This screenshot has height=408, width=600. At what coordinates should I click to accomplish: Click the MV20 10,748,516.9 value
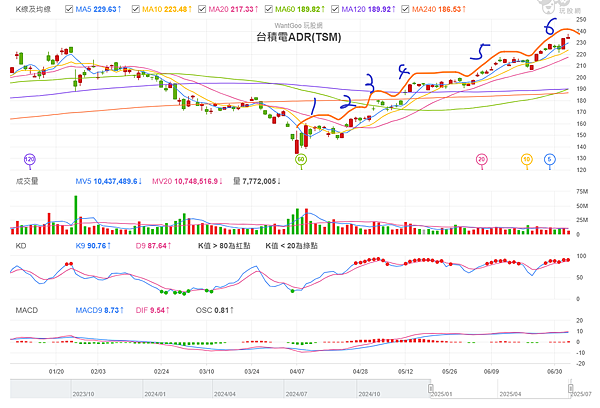pyautogui.click(x=187, y=181)
